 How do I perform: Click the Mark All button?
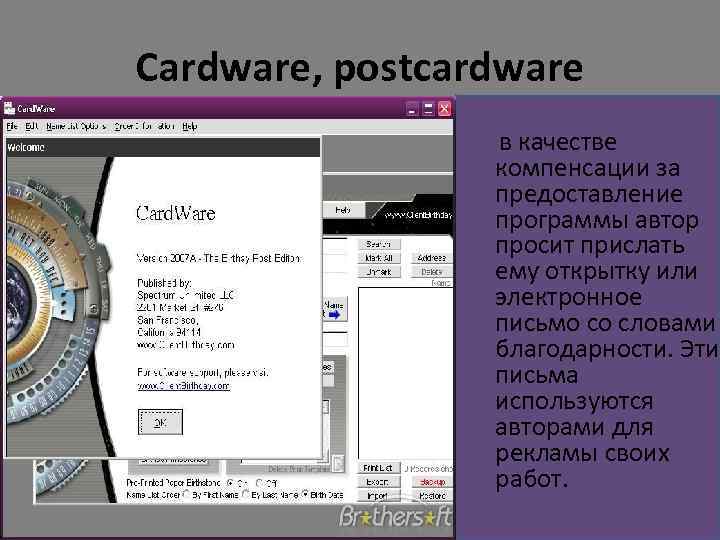coord(379,258)
